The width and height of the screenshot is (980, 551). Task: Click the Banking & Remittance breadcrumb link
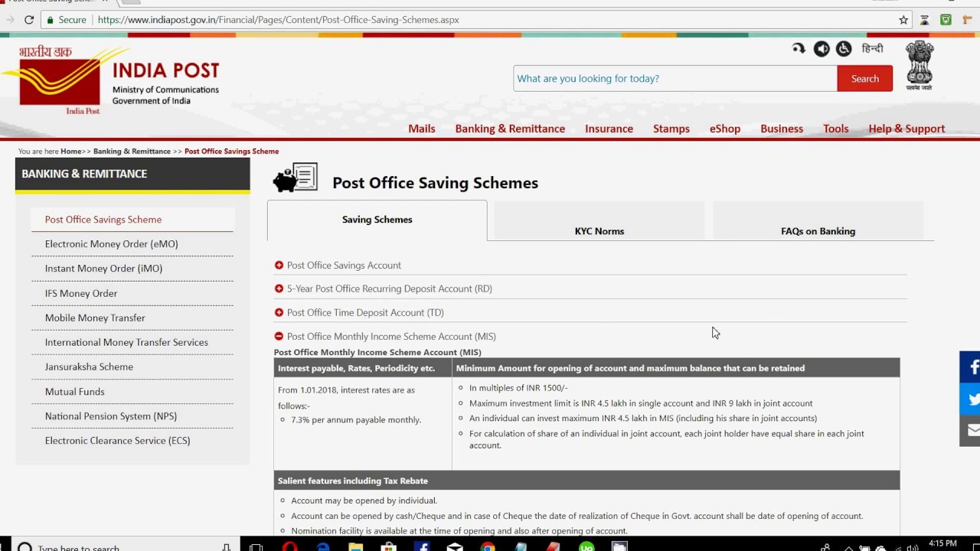click(132, 152)
